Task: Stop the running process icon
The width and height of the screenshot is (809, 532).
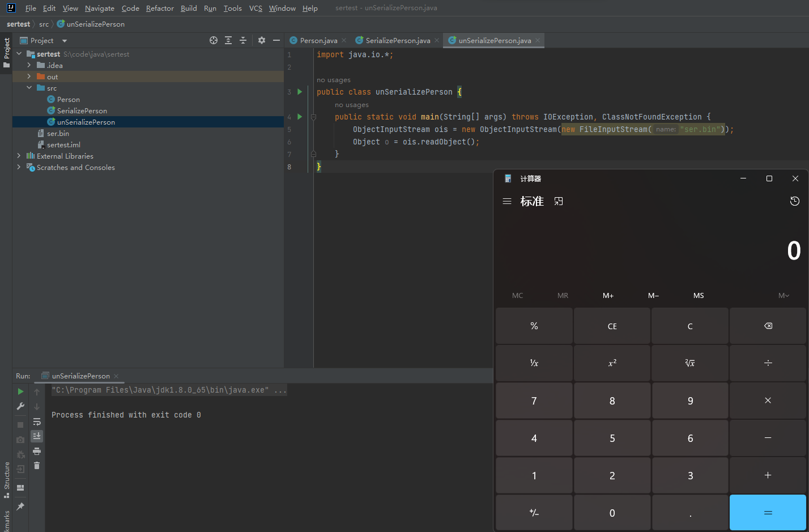Action: [20, 424]
